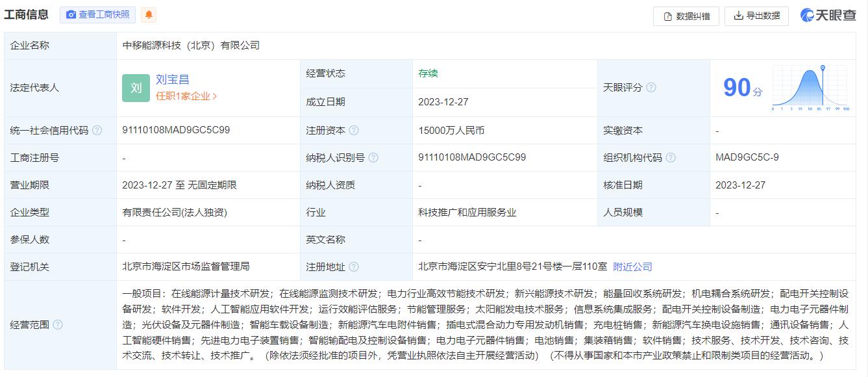Click the 数据纠错 button
868x377 pixels.
point(686,16)
